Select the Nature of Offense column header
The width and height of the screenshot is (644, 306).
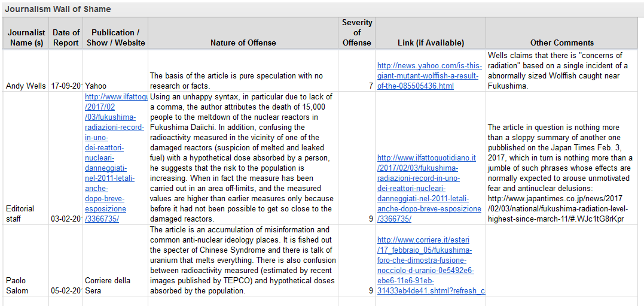click(x=243, y=43)
